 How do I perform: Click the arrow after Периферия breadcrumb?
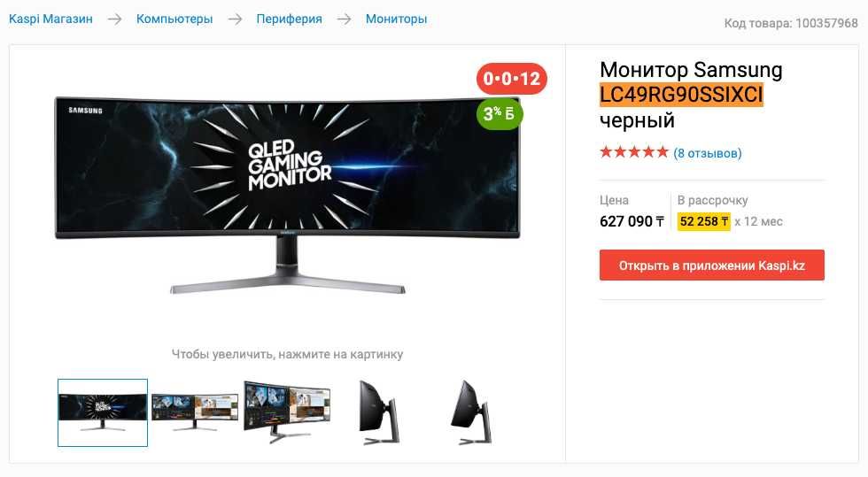pyautogui.click(x=345, y=19)
